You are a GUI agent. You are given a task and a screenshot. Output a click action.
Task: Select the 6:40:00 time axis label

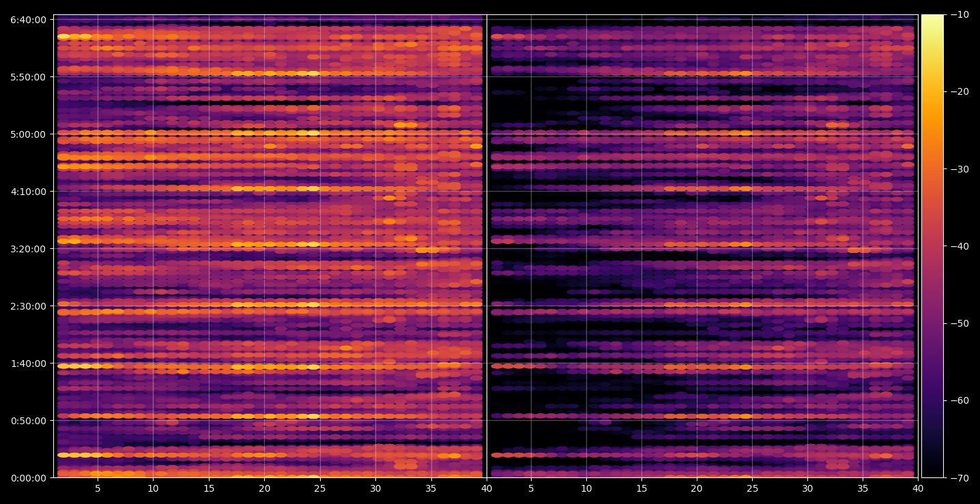29,20
